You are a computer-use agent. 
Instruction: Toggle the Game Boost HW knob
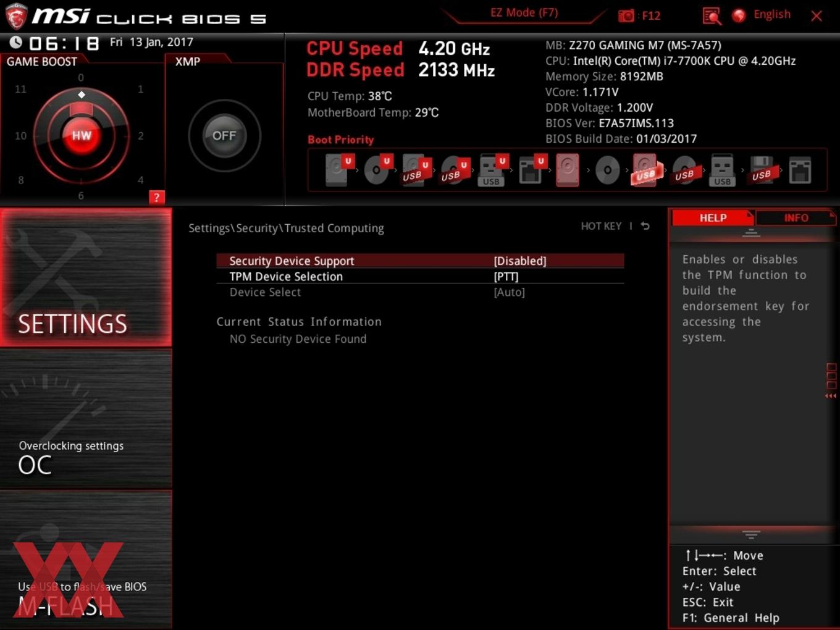(x=82, y=136)
